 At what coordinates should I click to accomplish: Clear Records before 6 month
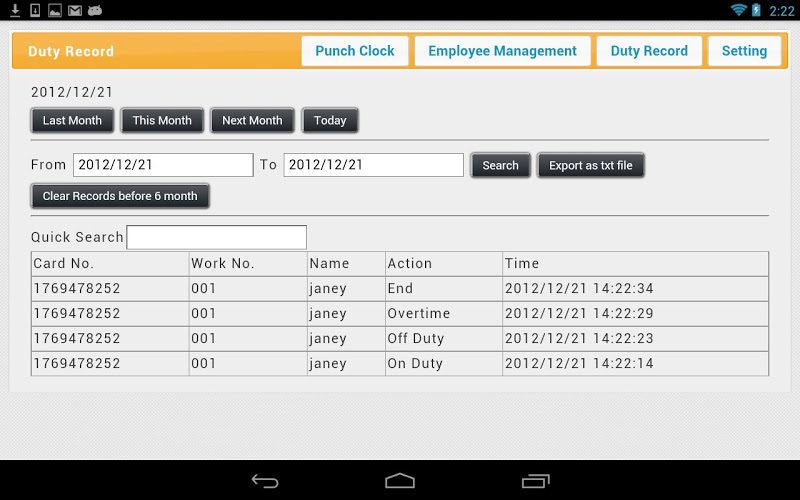pyautogui.click(x=120, y=196)
